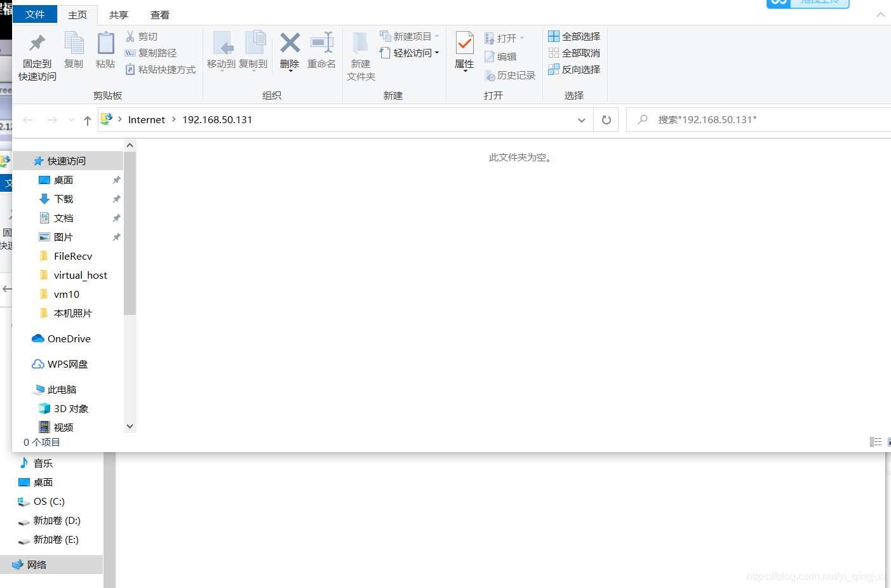Screen dimensions: 891x588
Task: Open the address bar history dropdown
Action: [x=581, y=120]
